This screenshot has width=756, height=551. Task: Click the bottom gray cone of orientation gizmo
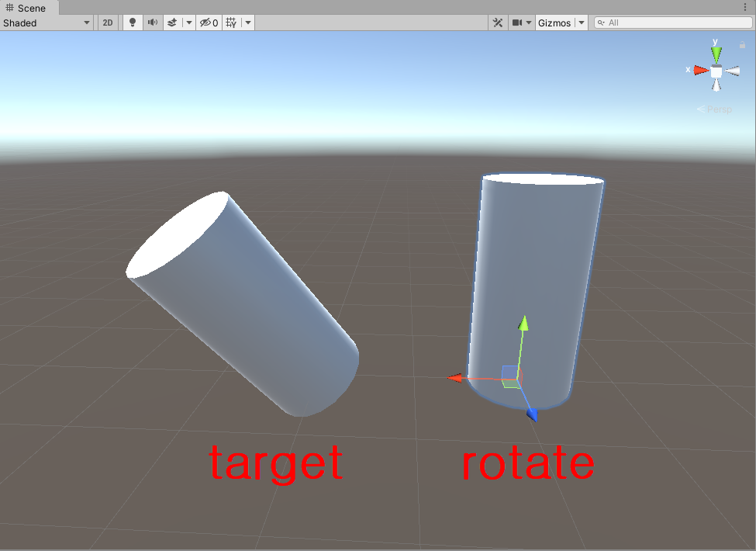[x=716, y=86]
